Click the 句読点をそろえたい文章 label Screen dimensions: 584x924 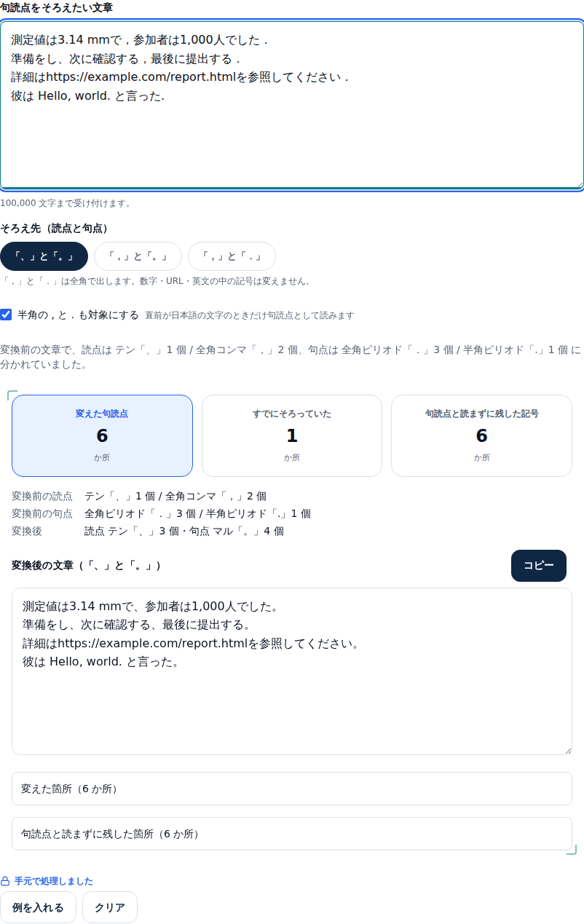click(56, 7)
